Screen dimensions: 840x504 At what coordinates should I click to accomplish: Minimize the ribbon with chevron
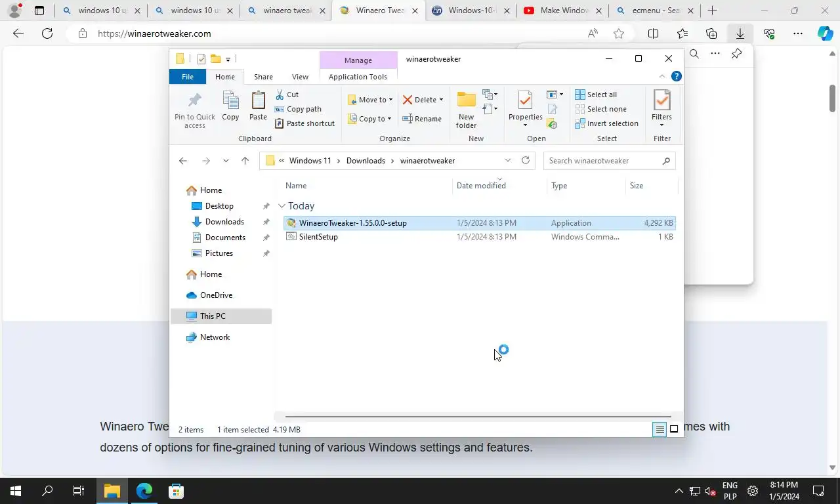point(661,77)
